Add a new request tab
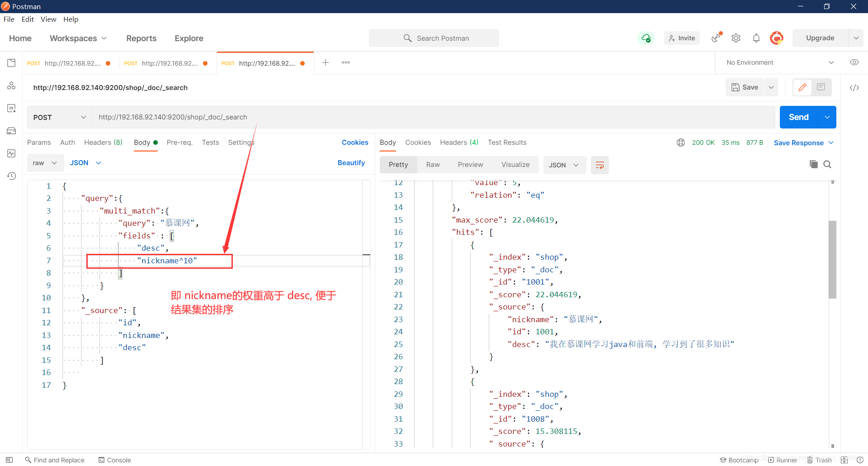 (x=325, y=62)
